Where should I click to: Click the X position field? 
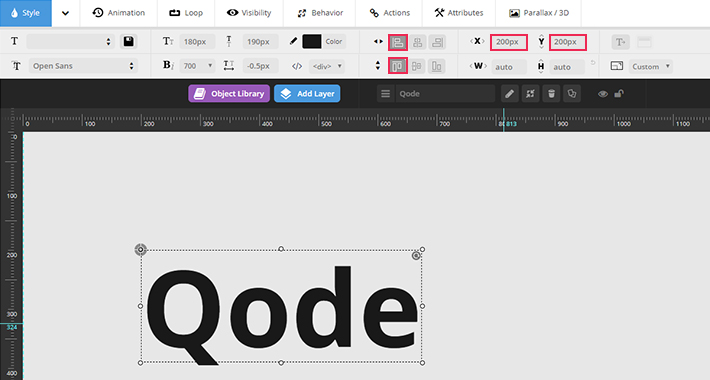click(509, 42)
